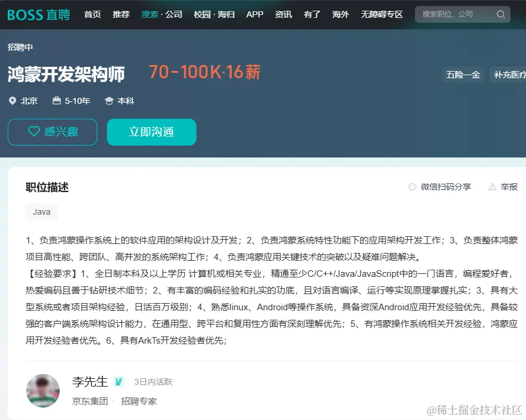The image size is (526, 420).
Task: Open the 海外 navigation item
Action: coord(340,14)
